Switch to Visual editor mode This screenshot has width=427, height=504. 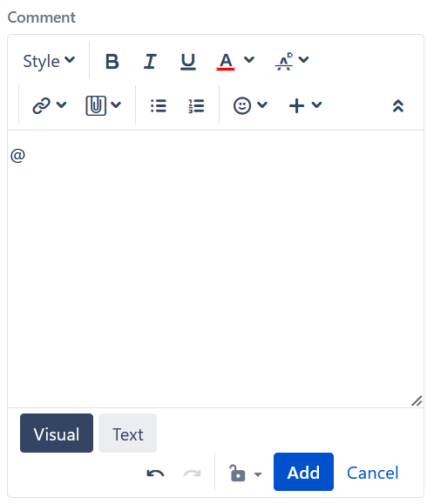tap(57, 433)
